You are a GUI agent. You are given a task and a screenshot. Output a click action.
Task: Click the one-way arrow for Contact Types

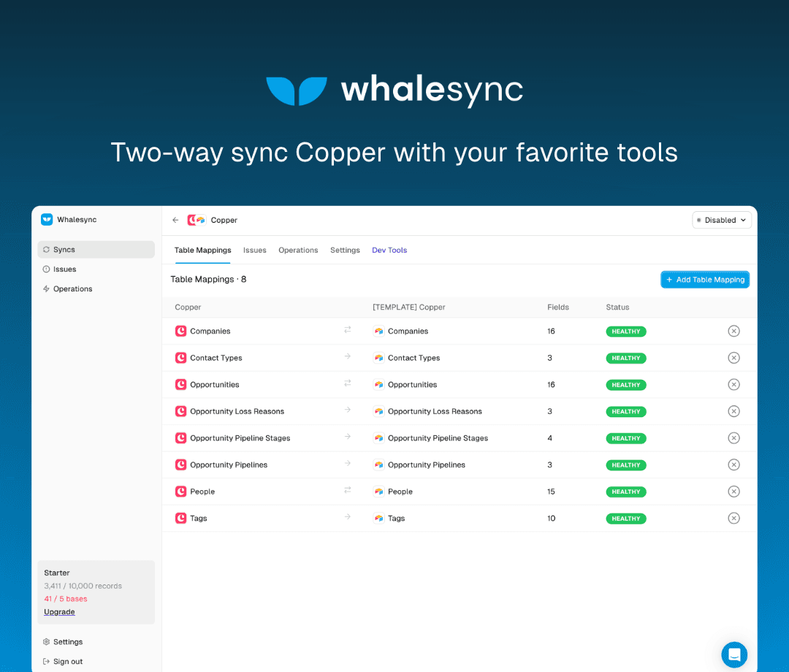[347, 356]
